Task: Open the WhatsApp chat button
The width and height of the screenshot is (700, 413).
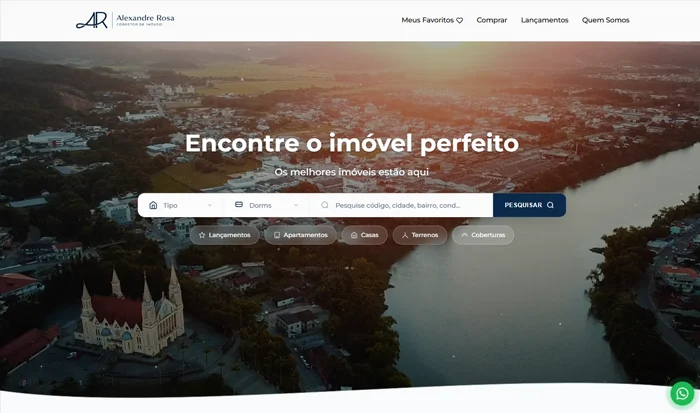Action: coord(682,393)
